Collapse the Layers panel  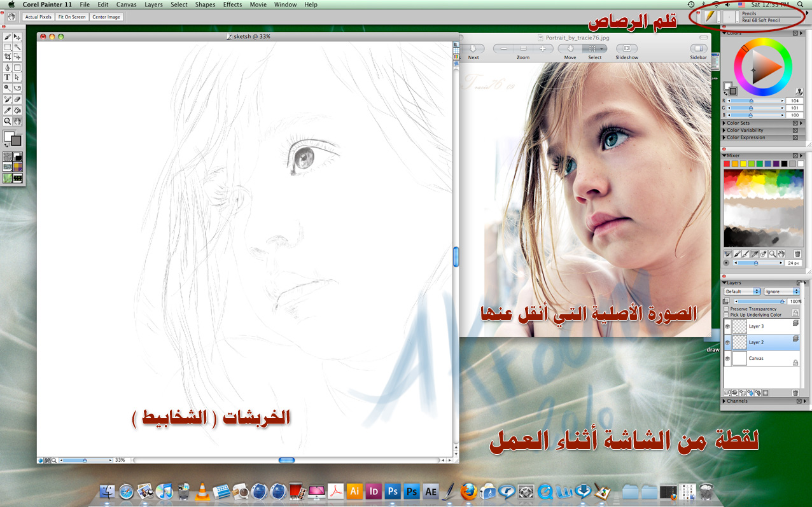click(x=724, y=282)
